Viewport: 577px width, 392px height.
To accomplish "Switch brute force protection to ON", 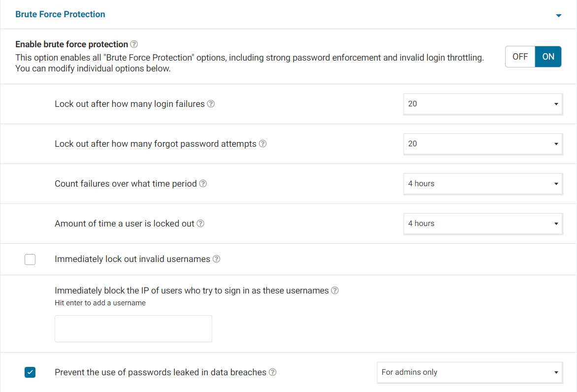I will [x=548, y=57].
